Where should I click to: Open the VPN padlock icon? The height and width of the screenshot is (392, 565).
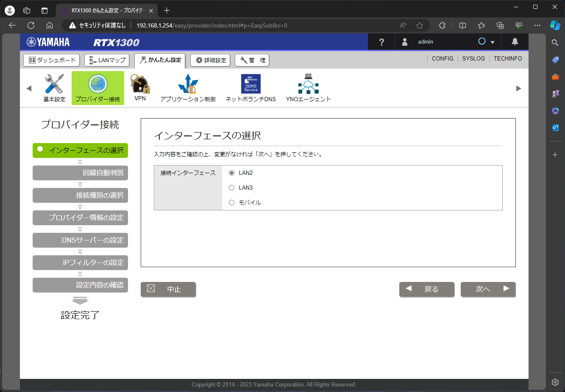(x=140, y=88)
